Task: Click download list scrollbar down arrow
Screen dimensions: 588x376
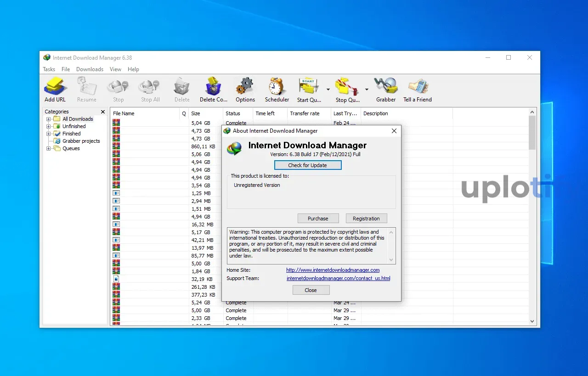Action: pos(532,321)
